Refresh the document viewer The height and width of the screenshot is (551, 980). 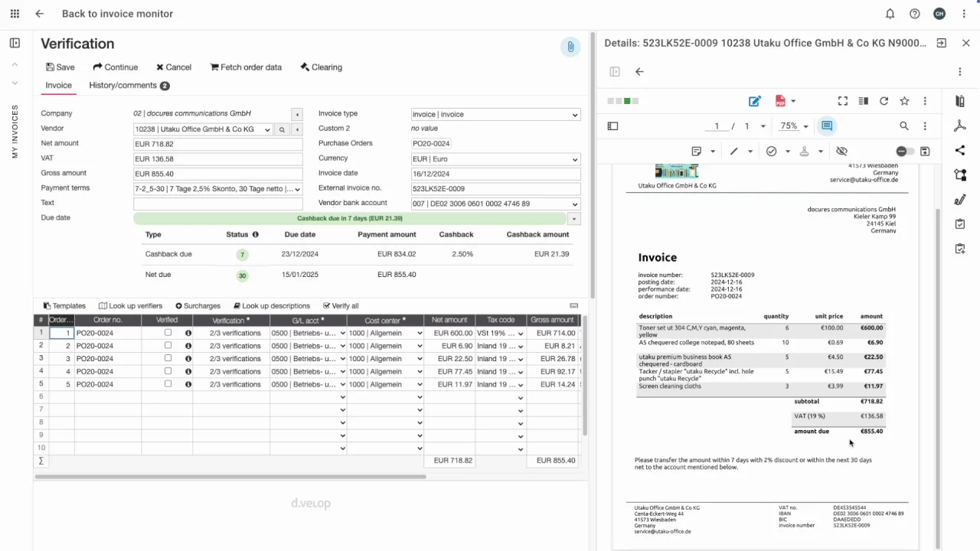tap(884, 101)
